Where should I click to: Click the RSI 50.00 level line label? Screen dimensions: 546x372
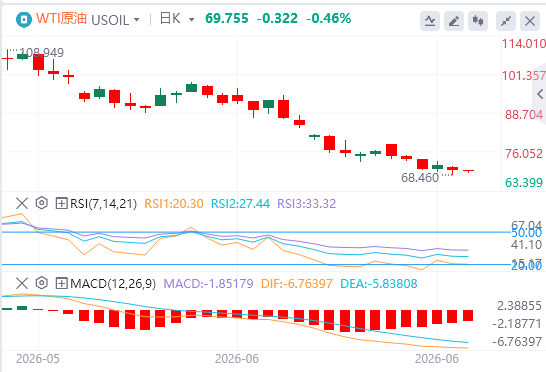(526, 233)
